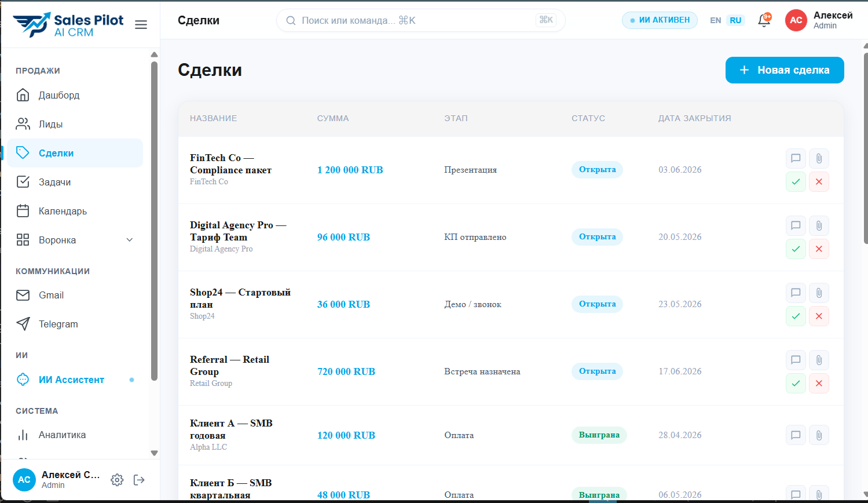Open Календарь
The width and height of the screenshot is (868, 503).
pyautogui.click(x=75, y=211)
